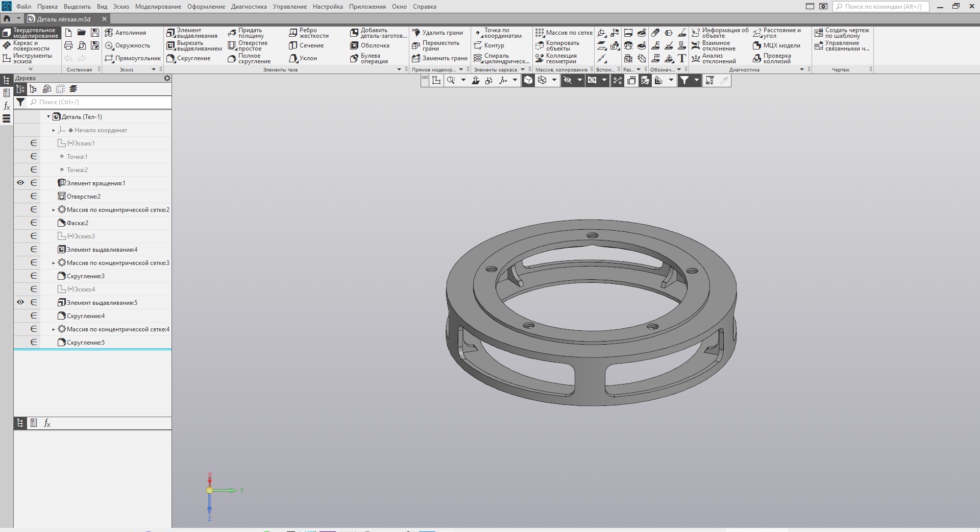Viewport: 980px width, 532px height.
Task: Expand Массив по концентрической сетке:4 node
Action: point(54,329)
